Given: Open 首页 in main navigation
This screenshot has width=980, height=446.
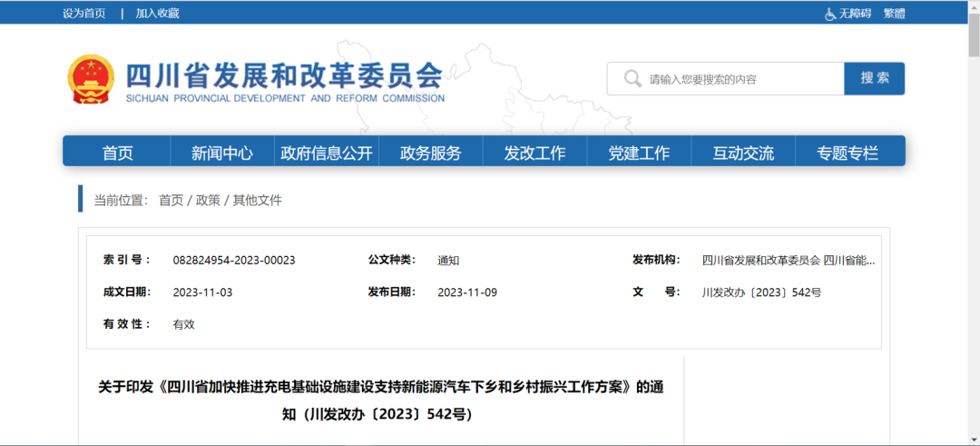Looking at the screenshot, I should click(x=117, y=153).
